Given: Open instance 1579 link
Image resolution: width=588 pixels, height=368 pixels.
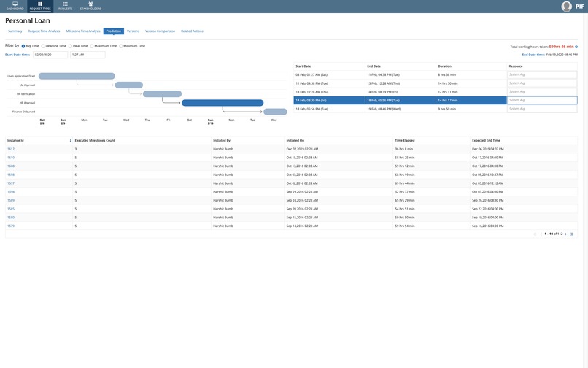Looking at the screenshot, I should (11, 226).
